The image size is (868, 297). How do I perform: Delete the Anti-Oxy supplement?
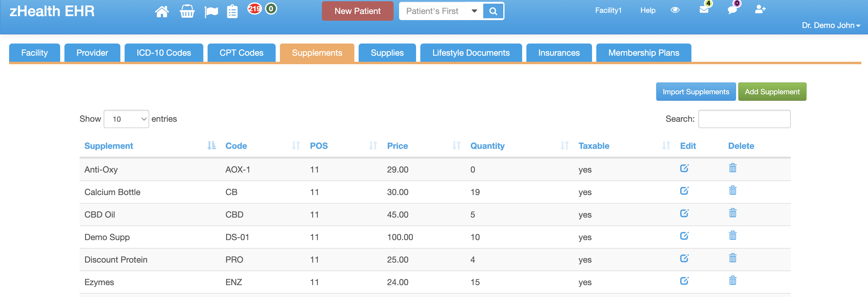click(x=732, y=168)
